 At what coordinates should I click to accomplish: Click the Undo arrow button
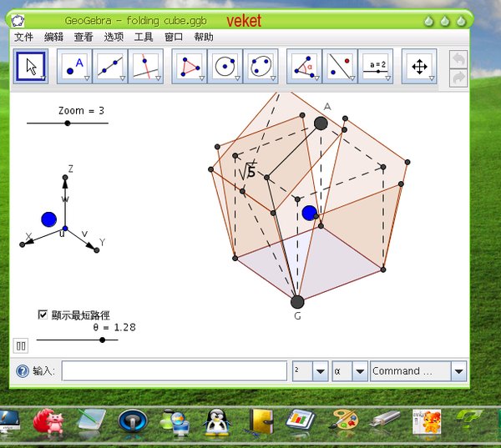pyautogui.click(x=458, y=58)
